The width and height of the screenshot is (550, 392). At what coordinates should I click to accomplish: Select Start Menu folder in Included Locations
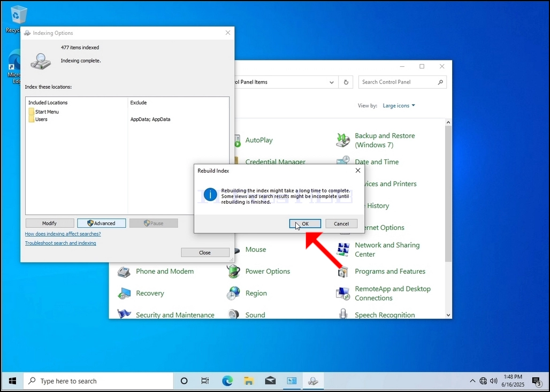(44, 112)
